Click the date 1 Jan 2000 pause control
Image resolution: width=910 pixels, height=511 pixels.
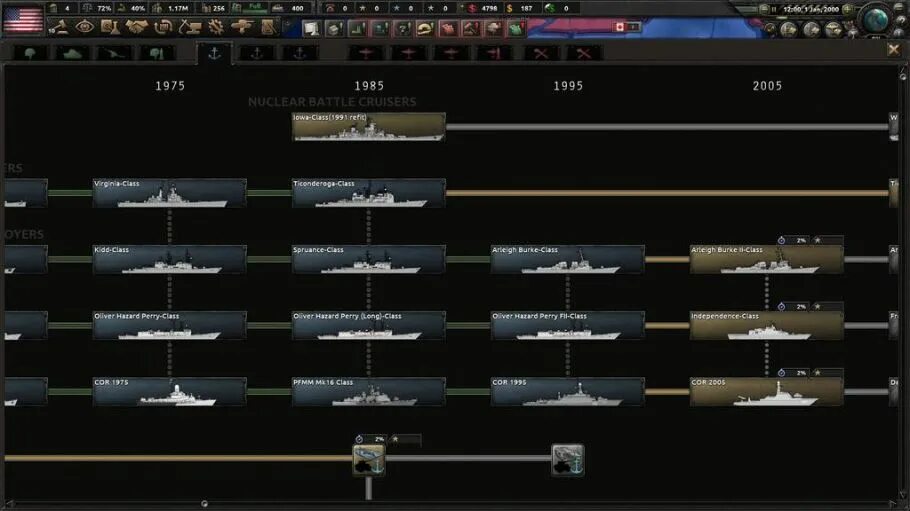[810, 9]
